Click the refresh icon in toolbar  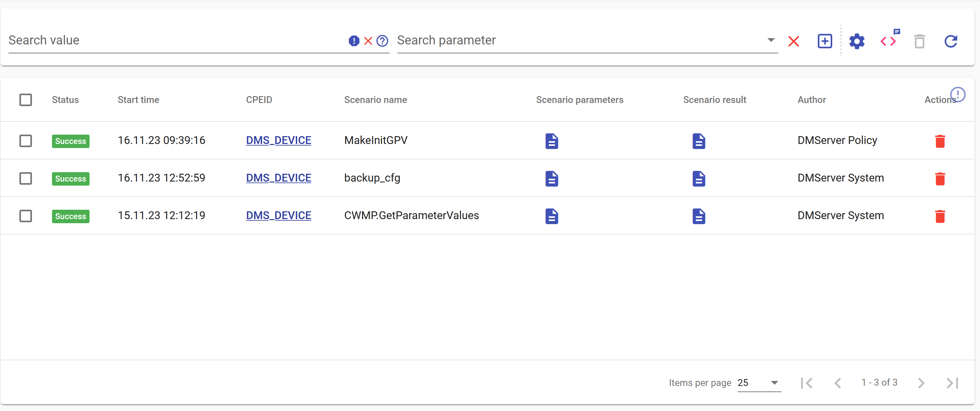(951, 41)
